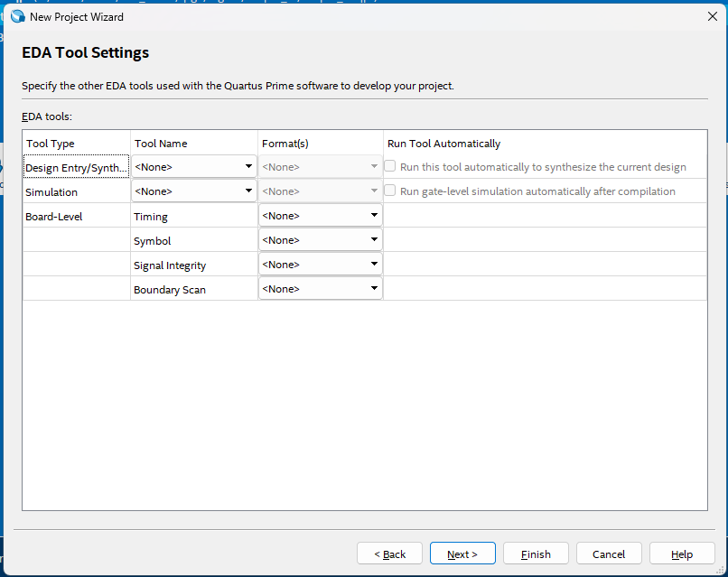This screenshot has width=728, height=577.
Task: Select the Design Entry/Synth... tool type cell
Action: coord(76,167)
